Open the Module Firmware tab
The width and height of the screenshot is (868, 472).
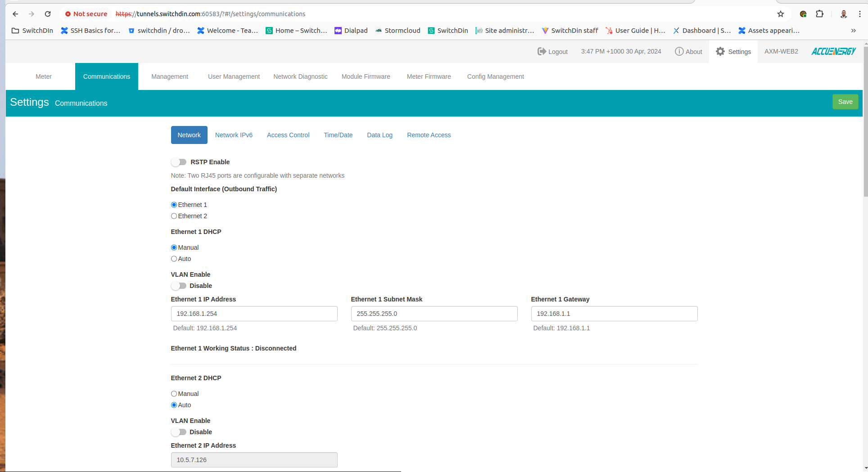(x=366, y=76)
